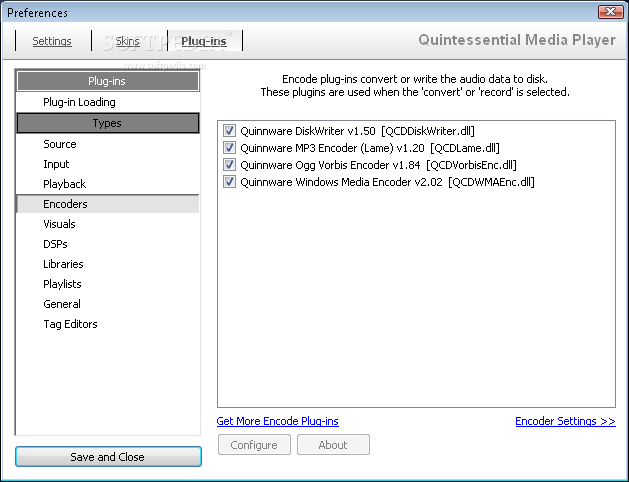Uncheck Quinnware MP3 Encoder (Lame) checkbox
The width and height of the screenshot is (629, 482).
pyautogui.click(x=229, y=148)
